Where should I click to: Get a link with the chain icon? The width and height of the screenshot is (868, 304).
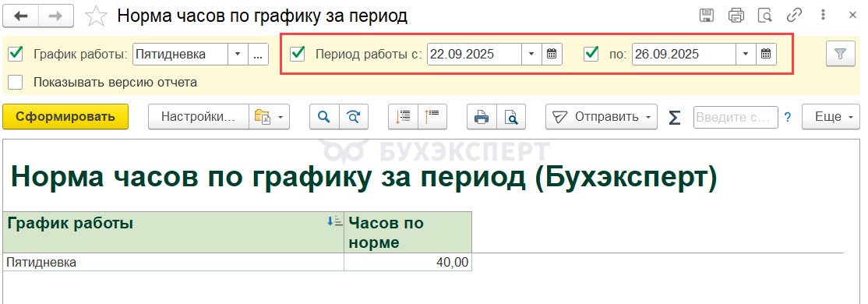coord(795,16)
